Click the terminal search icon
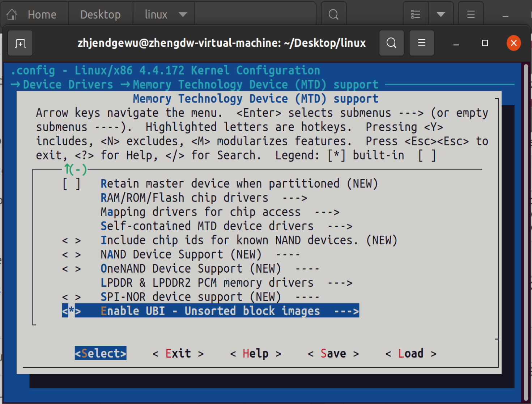The width and height of the screenshot is (532, 404). [391, 43]
